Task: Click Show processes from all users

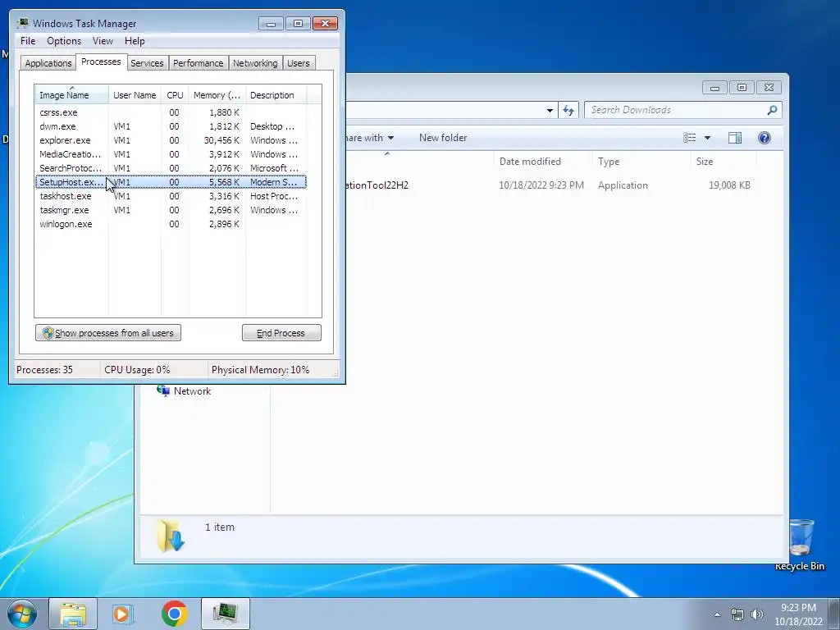Action: (x=108, y=333)
